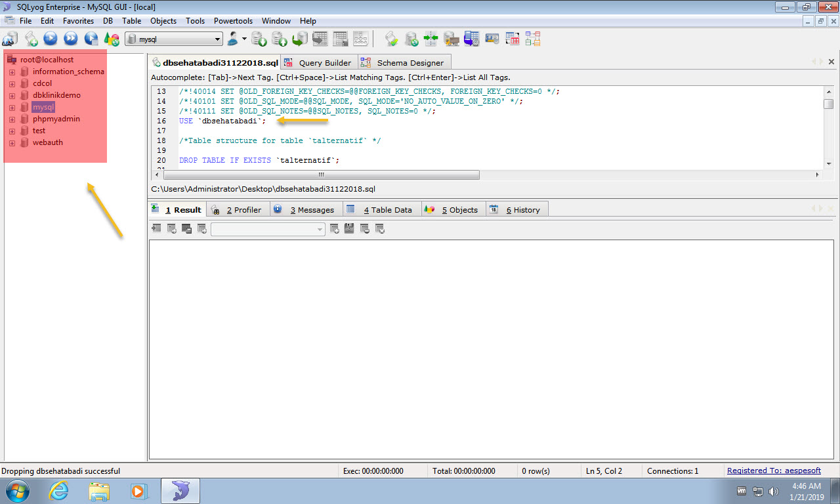
Task: Switch to the 5 Objects tab
Action: (x=453, y=209)
